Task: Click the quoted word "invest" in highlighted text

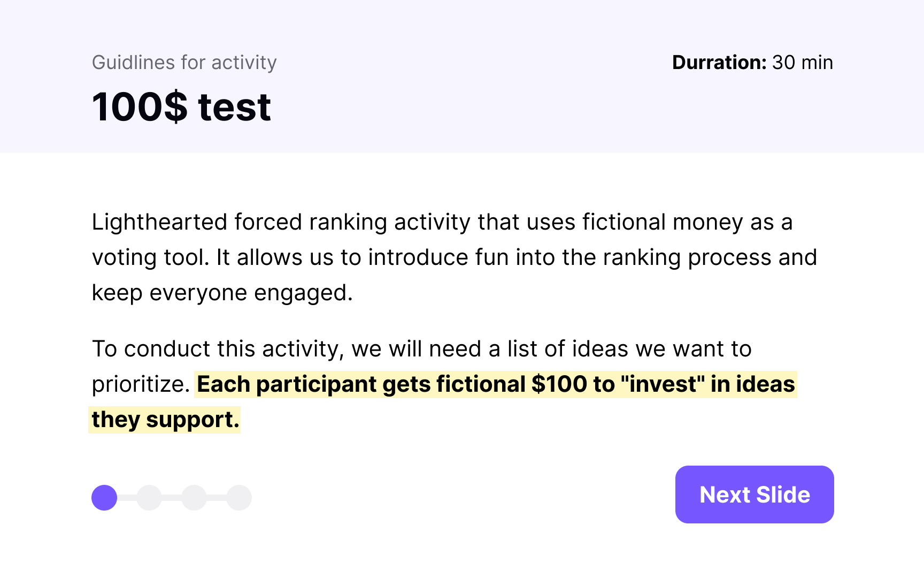Action: pos(663,384)
